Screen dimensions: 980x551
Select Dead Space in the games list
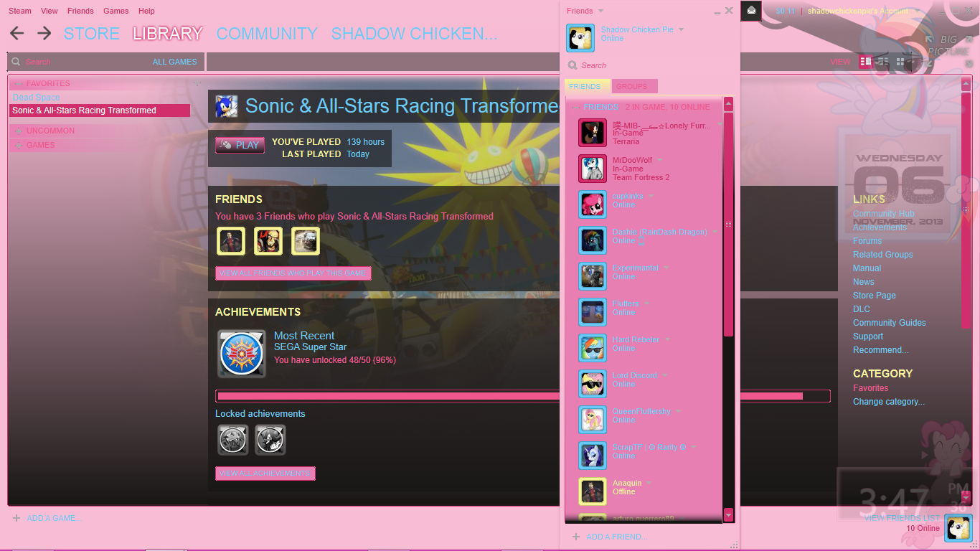tap(37, 98)
